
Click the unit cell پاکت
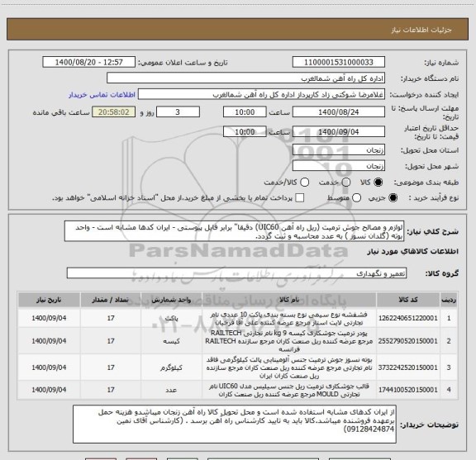171,318
